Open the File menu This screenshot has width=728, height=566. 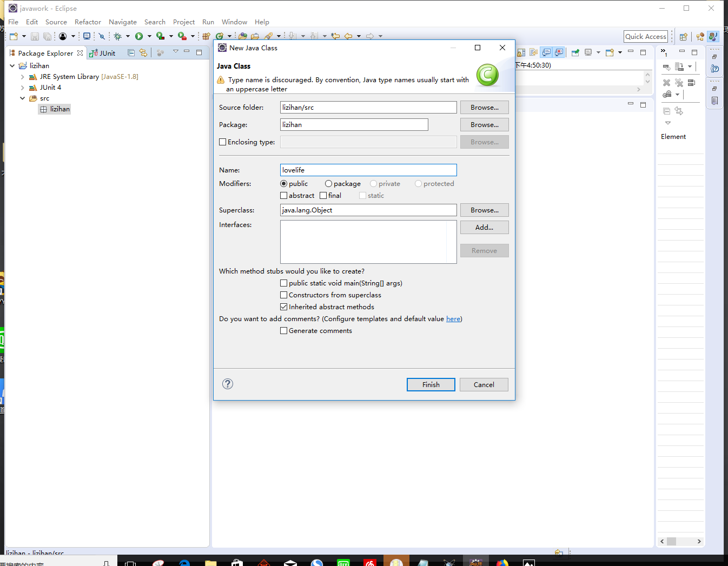coord(14,22)
